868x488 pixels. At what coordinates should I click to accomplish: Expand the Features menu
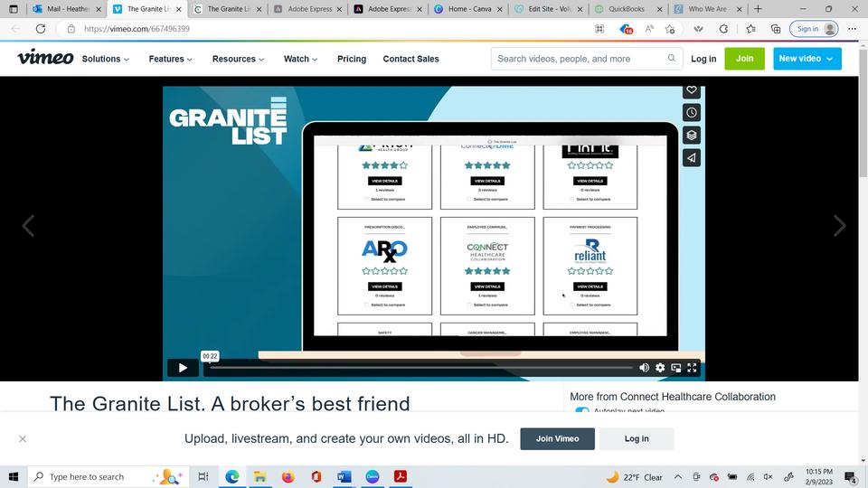(x=171, y=59)
